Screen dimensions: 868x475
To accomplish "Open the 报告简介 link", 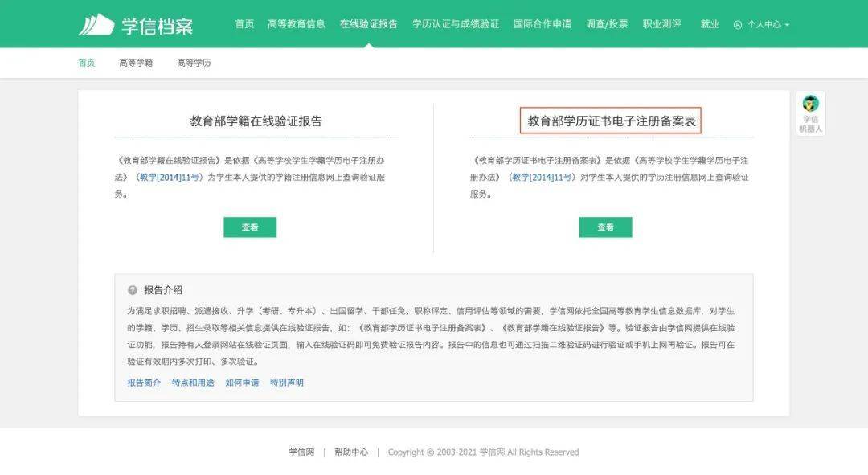I will pyautogui.click(x=144, y=383).
